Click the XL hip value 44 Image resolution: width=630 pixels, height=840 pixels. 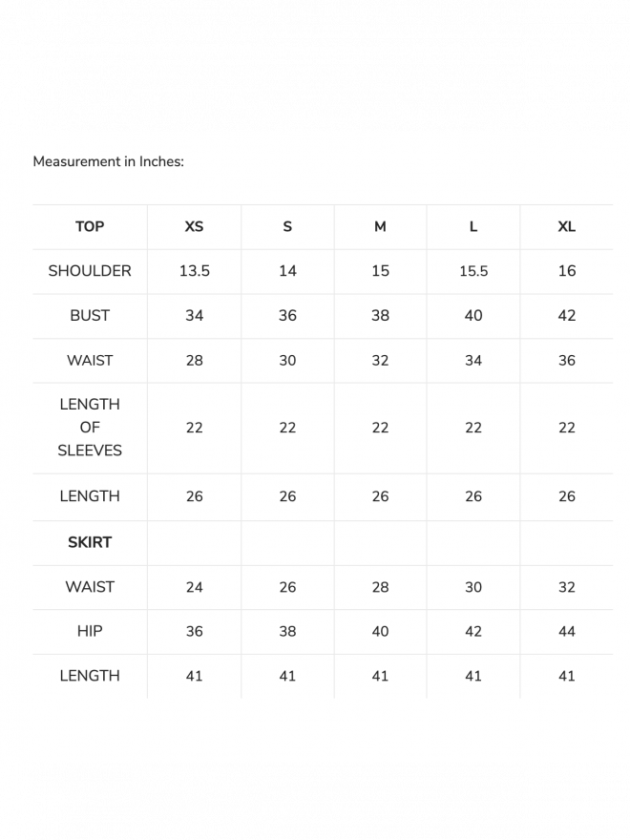click(x=567, y=631)
